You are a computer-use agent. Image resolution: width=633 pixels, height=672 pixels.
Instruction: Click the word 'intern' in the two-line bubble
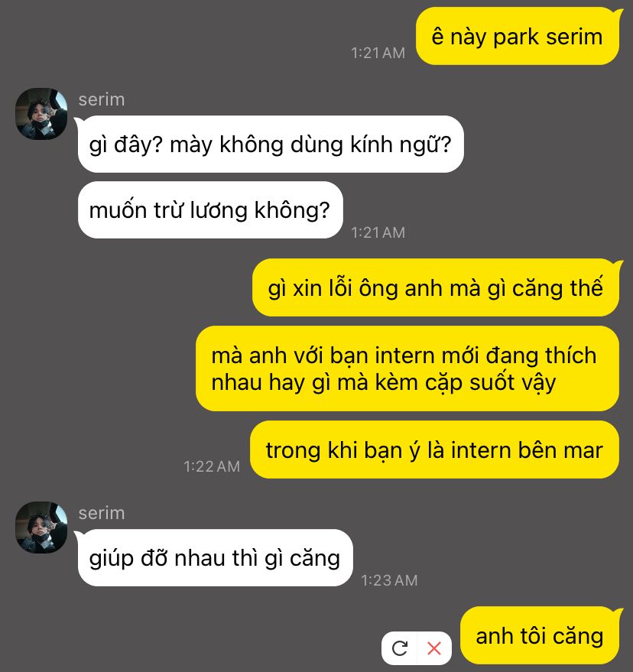404,355
